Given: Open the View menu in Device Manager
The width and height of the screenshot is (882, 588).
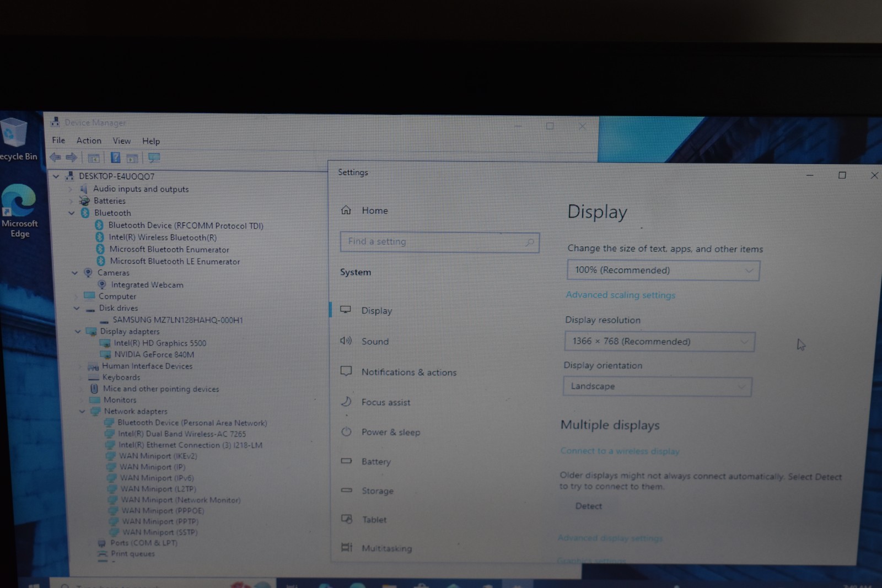Looking at the screenshot, I should [122, 141].
